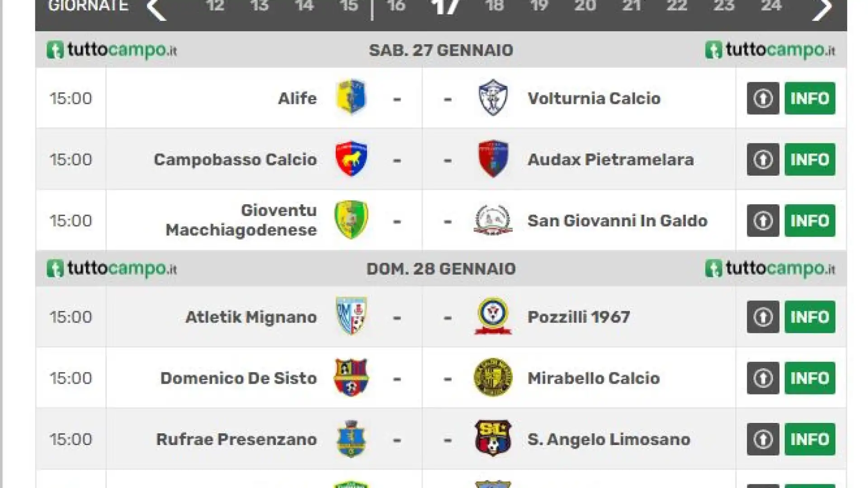Go to the previous giornate with left arrow

pyautogui.click(x=156, y=8)
